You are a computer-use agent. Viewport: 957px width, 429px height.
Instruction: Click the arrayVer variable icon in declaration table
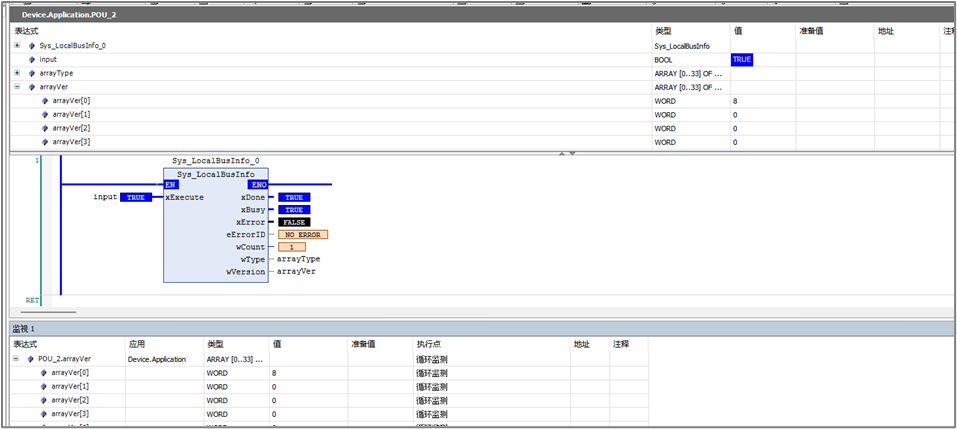(32, 87)
